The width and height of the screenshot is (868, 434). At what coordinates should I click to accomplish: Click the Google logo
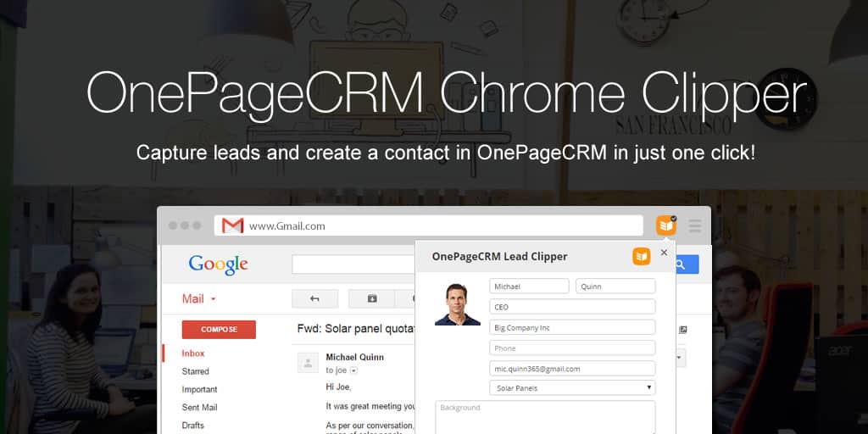[218, 264]
